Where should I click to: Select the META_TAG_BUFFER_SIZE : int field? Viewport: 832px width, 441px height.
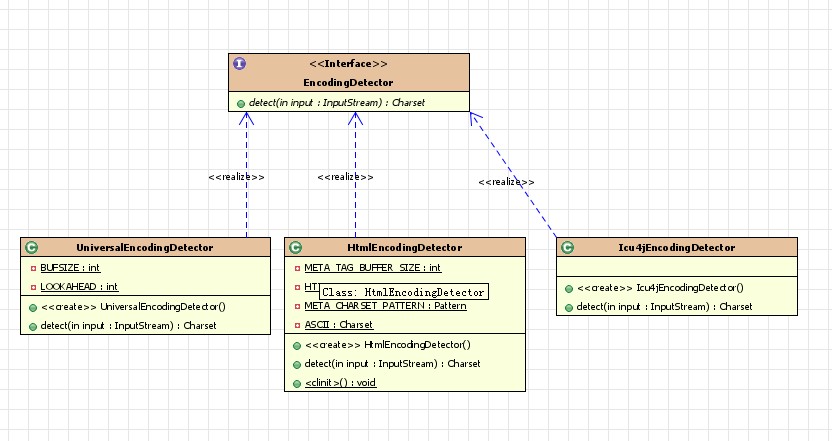pyautogui.click(x=372, y=268)
